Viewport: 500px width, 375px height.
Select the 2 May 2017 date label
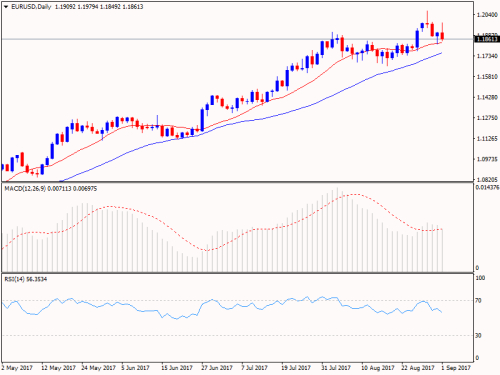(17, 368)
